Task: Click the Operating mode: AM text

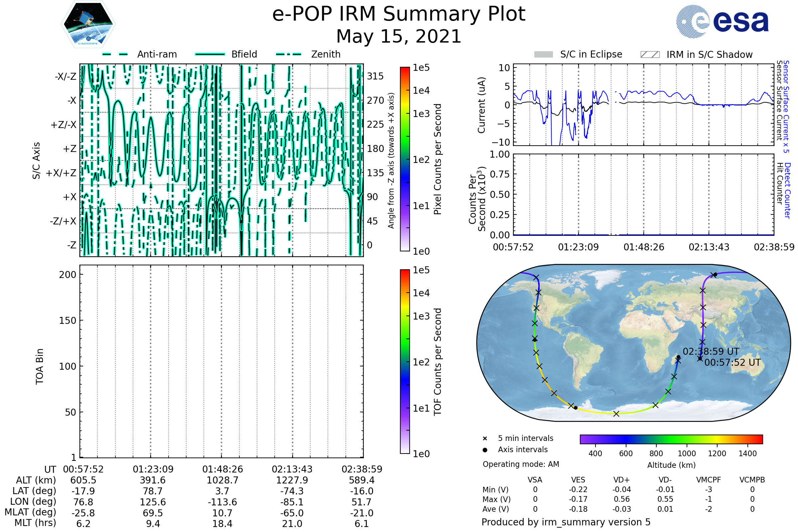Action: [521, 464]
